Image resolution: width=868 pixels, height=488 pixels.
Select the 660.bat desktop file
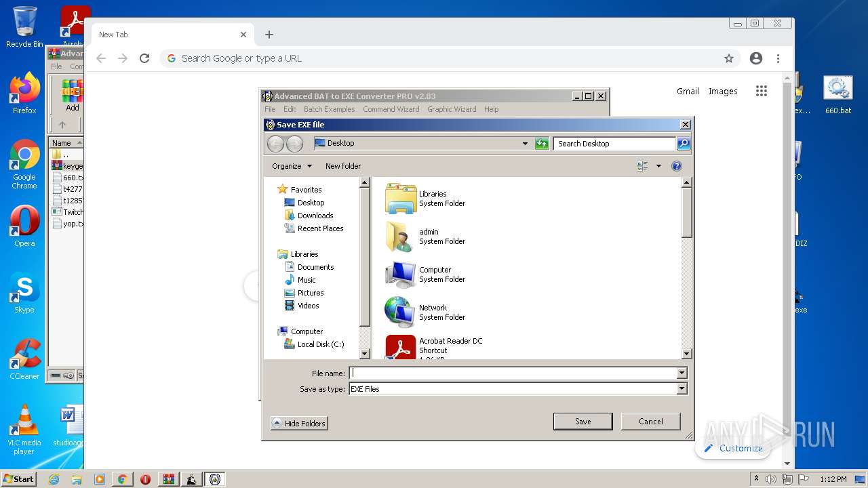coord(837,95)
